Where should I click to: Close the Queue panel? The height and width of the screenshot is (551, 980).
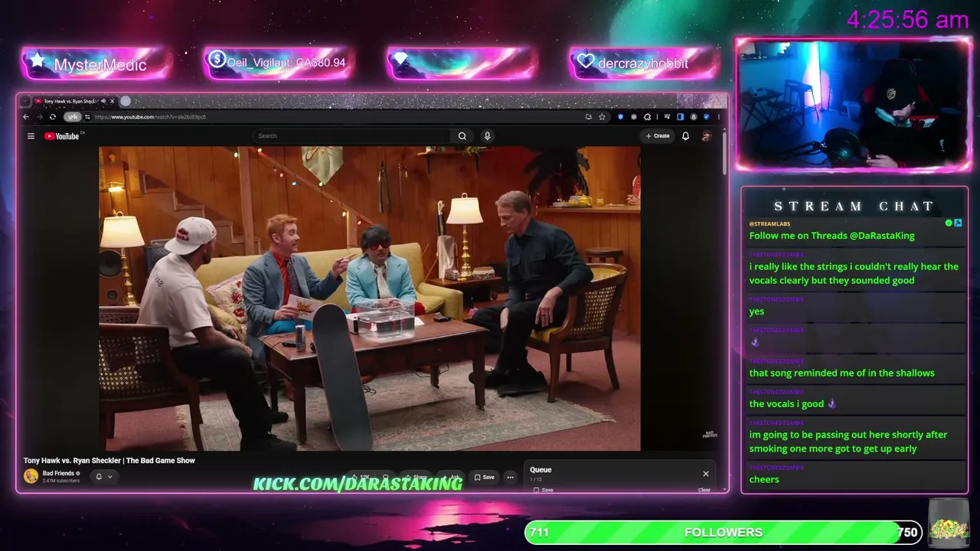[706, 474]
